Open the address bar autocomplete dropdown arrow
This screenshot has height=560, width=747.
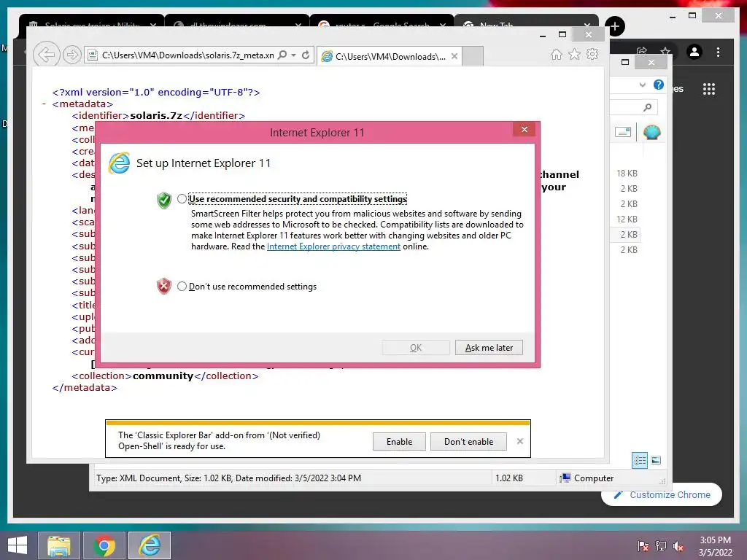[x=293, y=55]
